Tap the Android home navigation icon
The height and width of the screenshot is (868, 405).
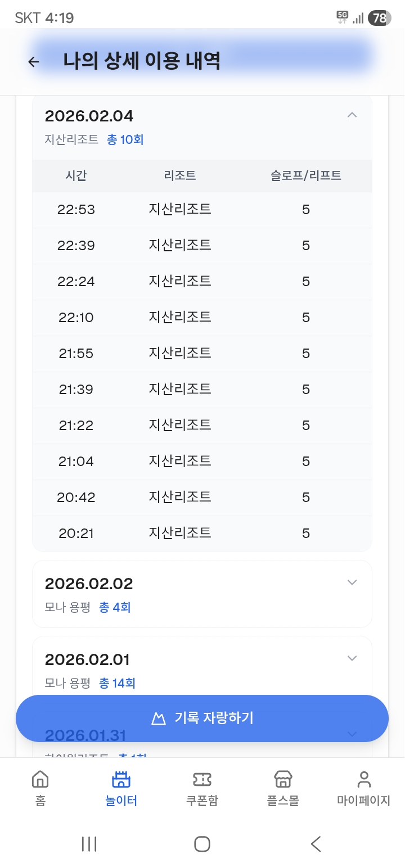click(202, 844)
